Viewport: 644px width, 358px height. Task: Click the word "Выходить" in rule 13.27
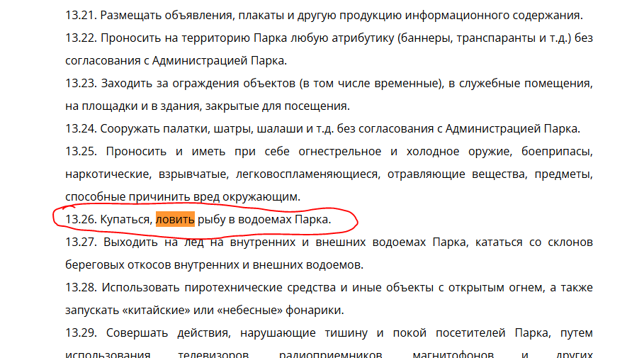pyautogui.click(x=130, y=242)
